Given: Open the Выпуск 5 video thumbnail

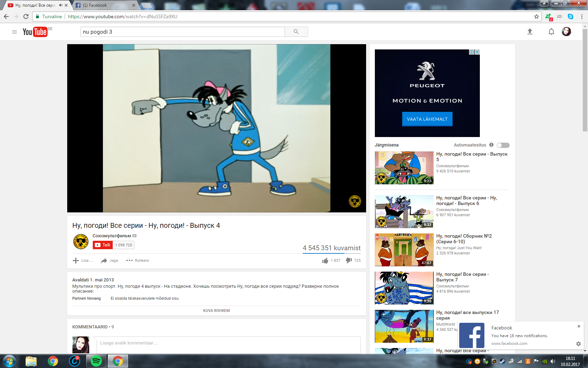Looking at the screenshot, I should [x=404, y=168].
